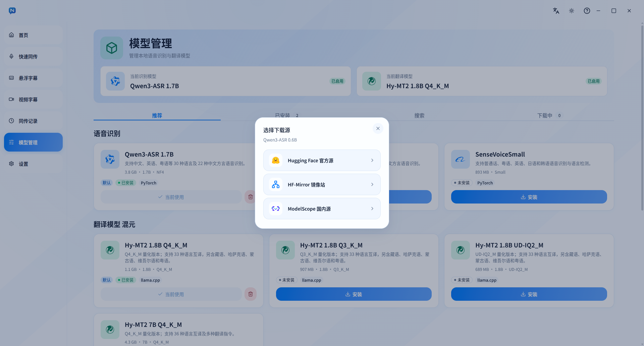
Task: Click the Hy-MT2 1.8B Q3_K_M icon
Action: coord(285,250)
